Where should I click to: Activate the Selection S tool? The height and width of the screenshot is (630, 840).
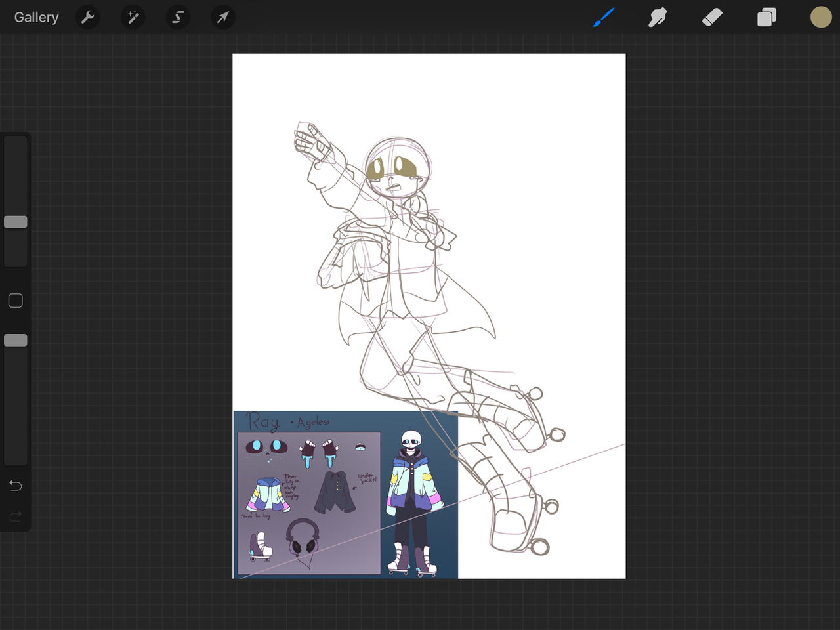point(178,17)
